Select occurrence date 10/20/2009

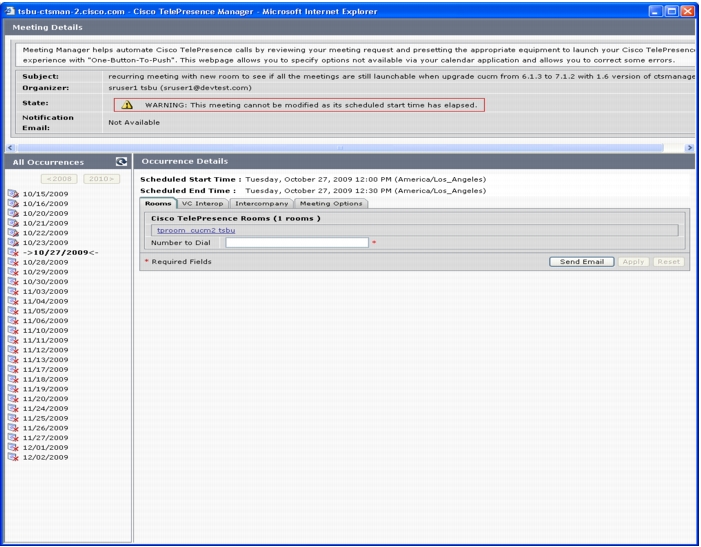coord(46,214)
